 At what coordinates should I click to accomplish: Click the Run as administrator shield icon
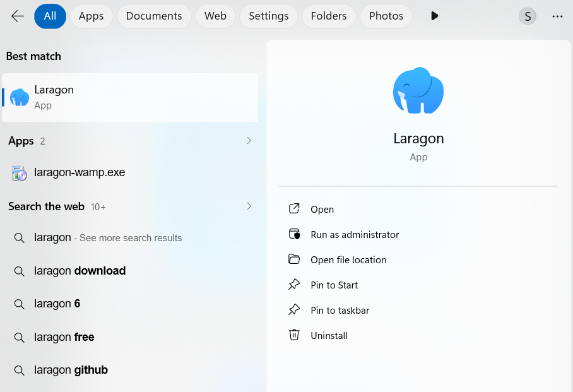click(x=294, y=234)
